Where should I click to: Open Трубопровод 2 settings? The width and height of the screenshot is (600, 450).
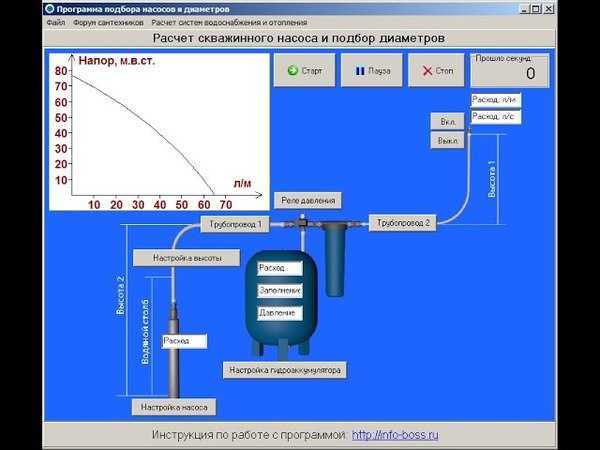point(403,223)
